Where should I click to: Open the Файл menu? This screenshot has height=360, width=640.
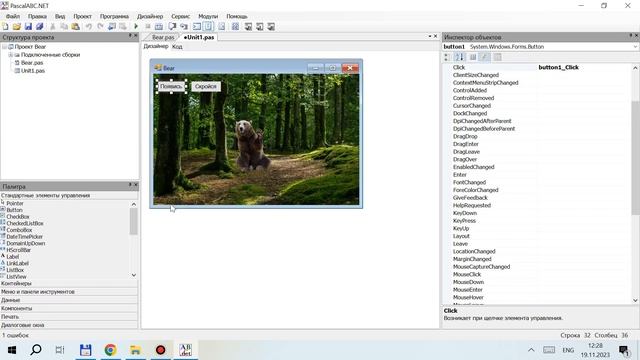pyautogui.click(x=13, y=16)
